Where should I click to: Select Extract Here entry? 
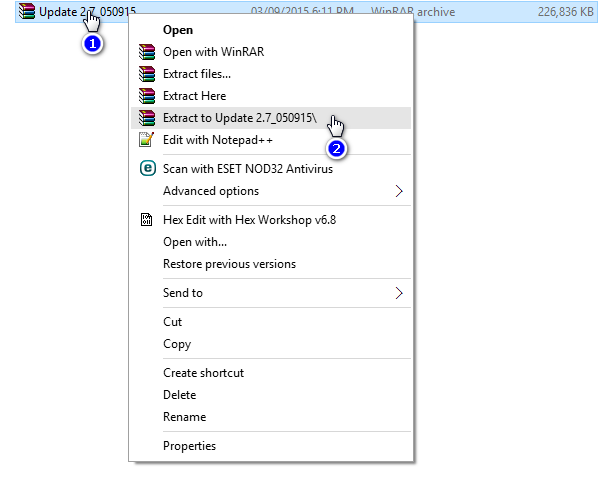click(271, 96)
